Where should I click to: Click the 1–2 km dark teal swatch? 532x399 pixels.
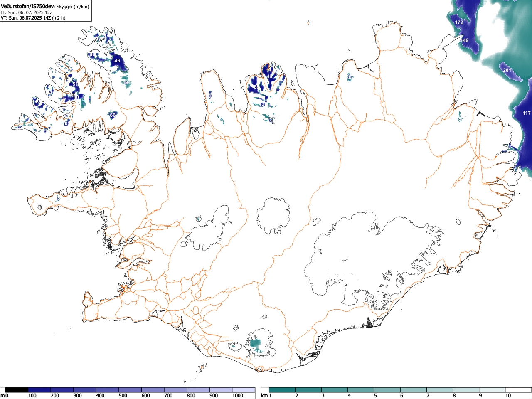click(282, 390)
